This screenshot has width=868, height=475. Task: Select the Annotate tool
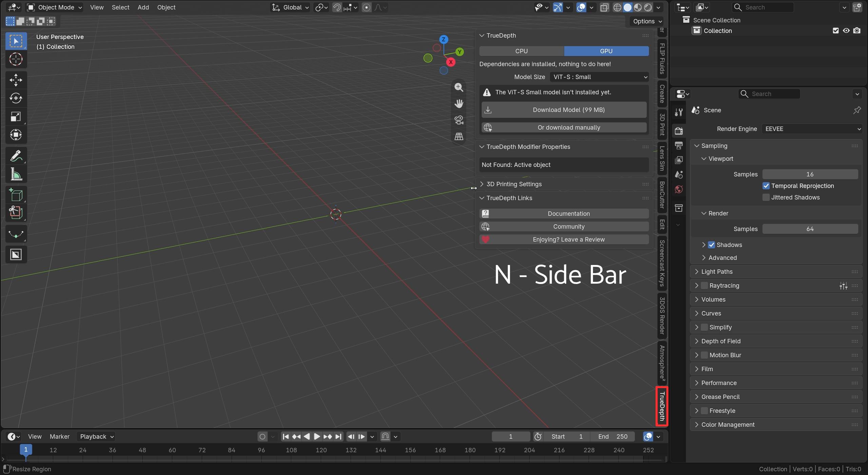click(16, 156)
